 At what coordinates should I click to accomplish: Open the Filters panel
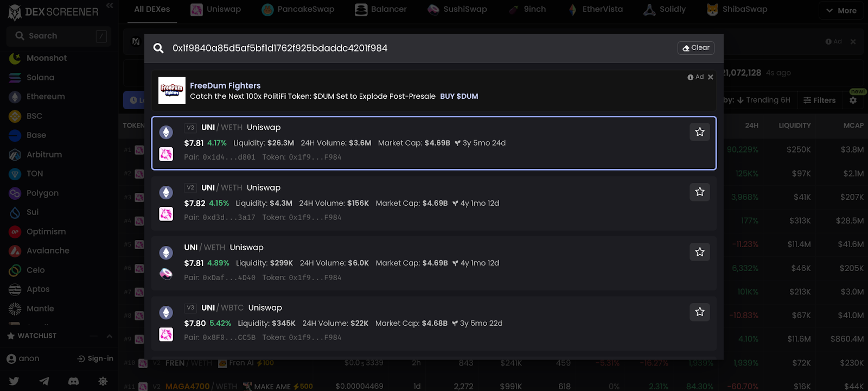(x=819, y=100)
